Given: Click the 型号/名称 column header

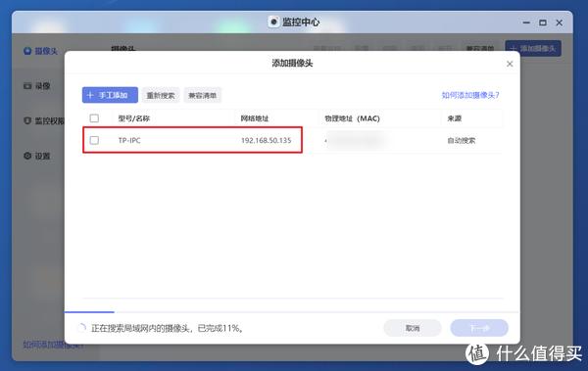Looking at the screenshot, I should pyautogui.click(x=134, y=118).
